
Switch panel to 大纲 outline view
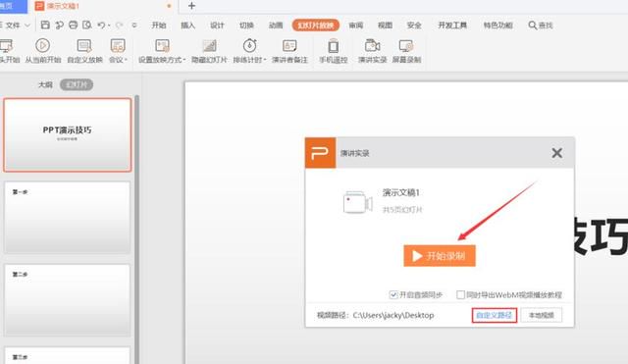45,84
